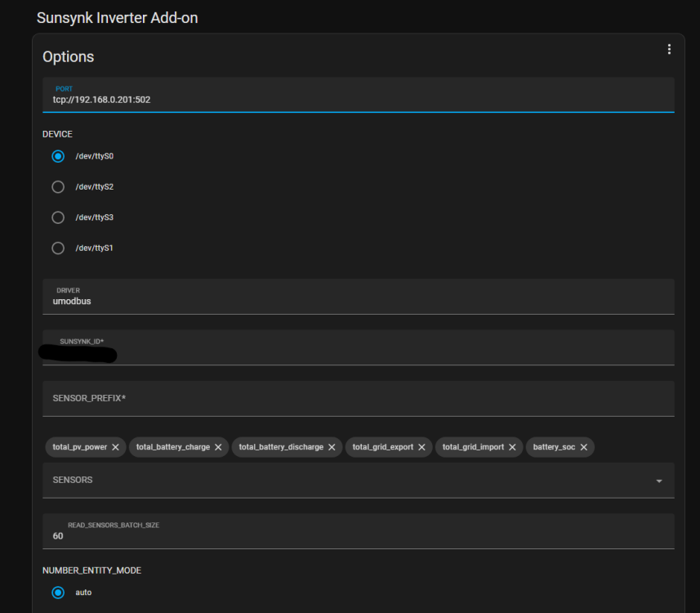Viewport: 700px width, 613px height.
Task: Expand the SENSORS dropdown arrow
Action: coord(659,481)
